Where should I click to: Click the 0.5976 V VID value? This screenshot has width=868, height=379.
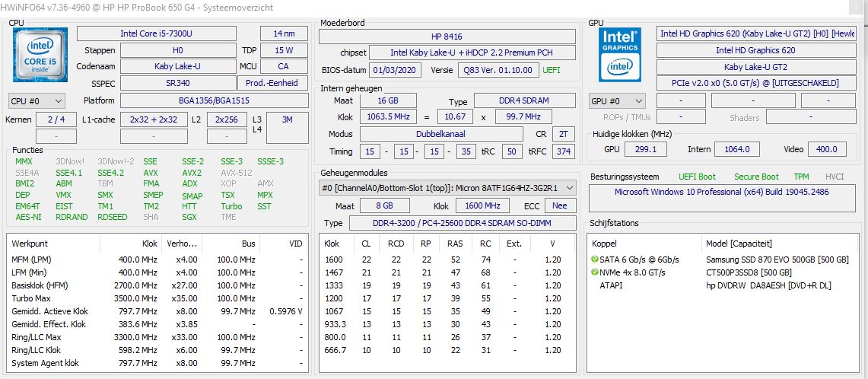point(285,311)
